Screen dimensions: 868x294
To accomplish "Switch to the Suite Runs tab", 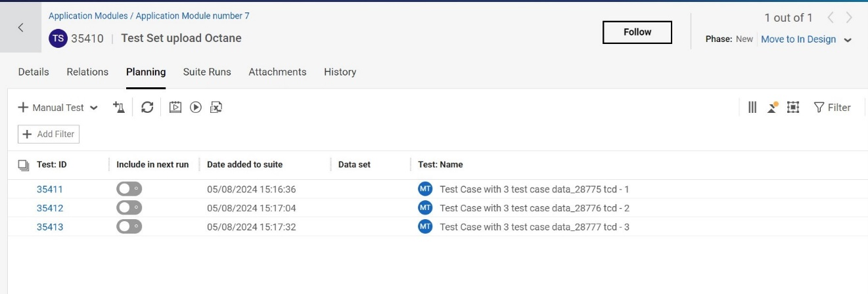I will coord(207,72).
